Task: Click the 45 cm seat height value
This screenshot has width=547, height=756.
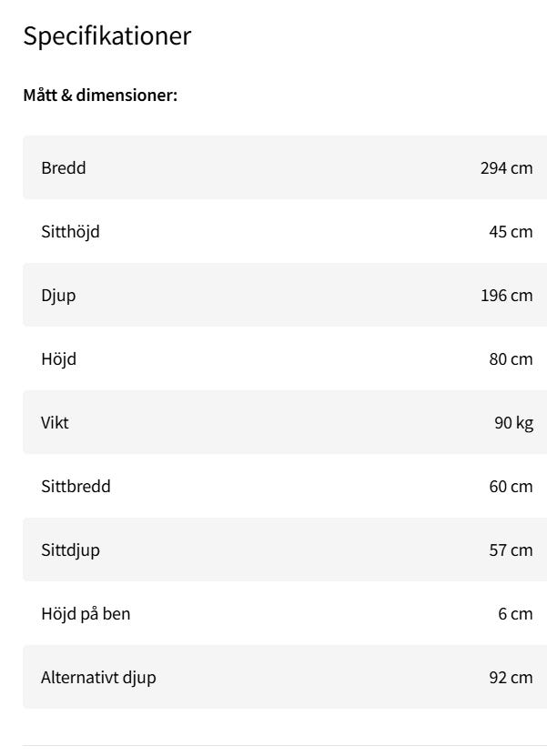Action: [x=511, y=231]
